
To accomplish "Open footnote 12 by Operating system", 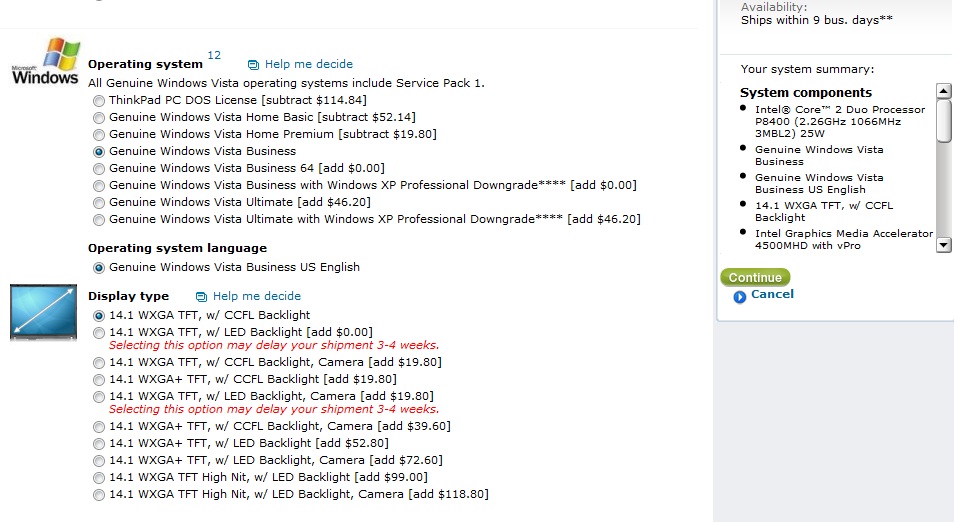I will pyautogui.click(x=214, y=55).
